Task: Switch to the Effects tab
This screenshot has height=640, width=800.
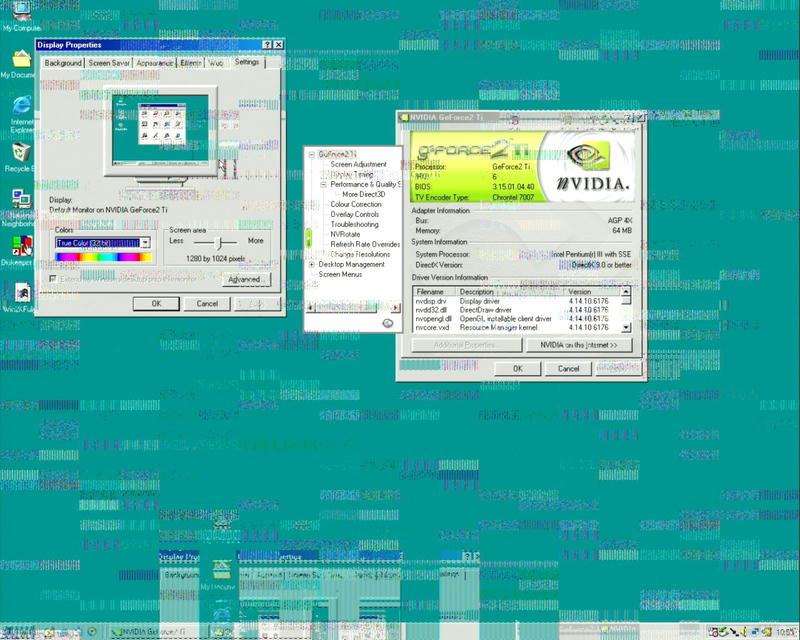Action: pos(191,63)
